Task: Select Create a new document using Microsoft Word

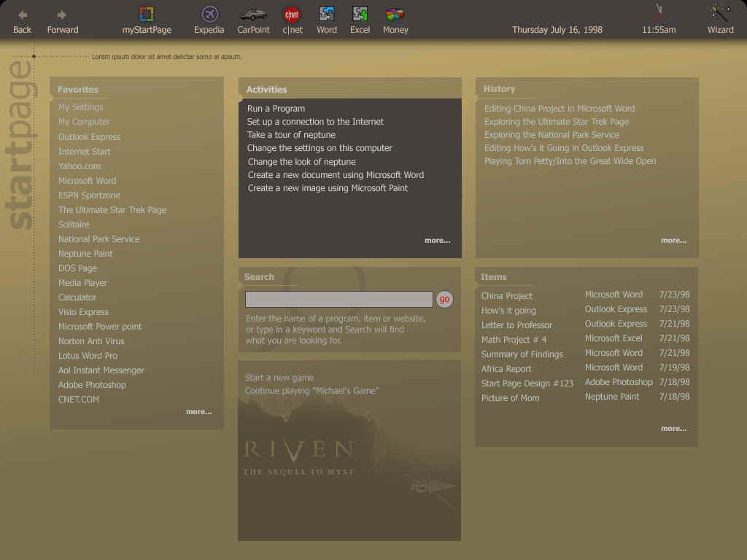Action: [x=336, y=175]
